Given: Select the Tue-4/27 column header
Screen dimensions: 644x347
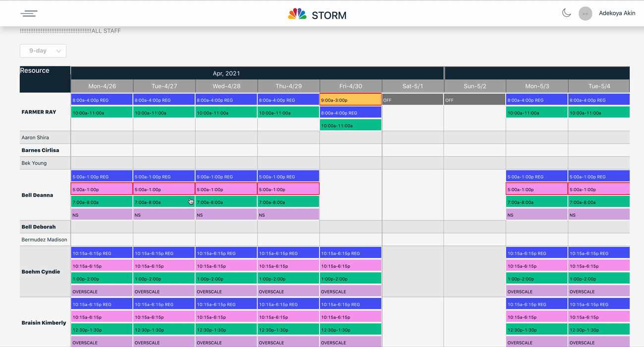Looking at the screenshot, I should pyautogui.click(x=164, y=86).
